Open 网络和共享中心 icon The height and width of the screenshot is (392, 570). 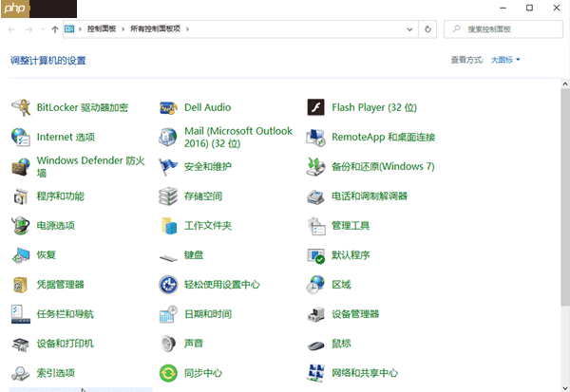tap(316, 373)
